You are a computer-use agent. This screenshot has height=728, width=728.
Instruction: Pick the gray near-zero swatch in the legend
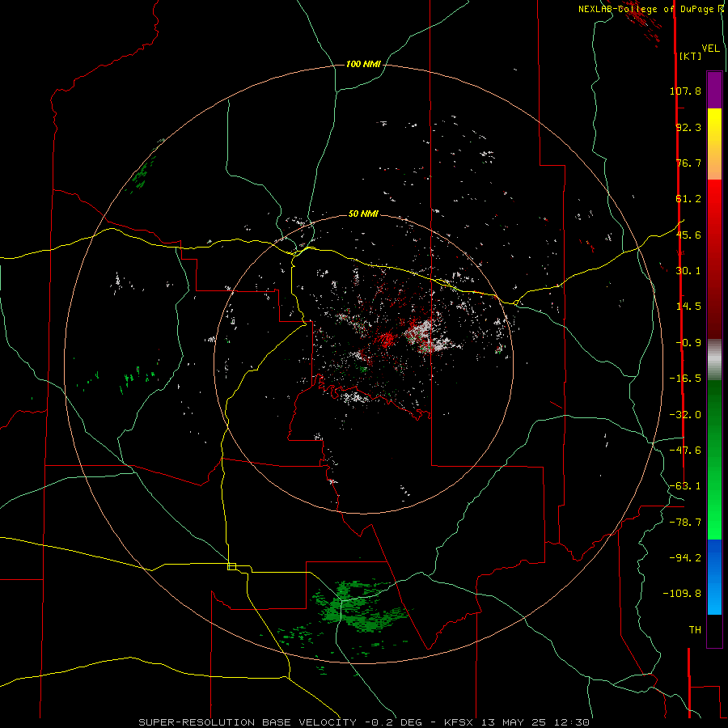tap(714, 360)
